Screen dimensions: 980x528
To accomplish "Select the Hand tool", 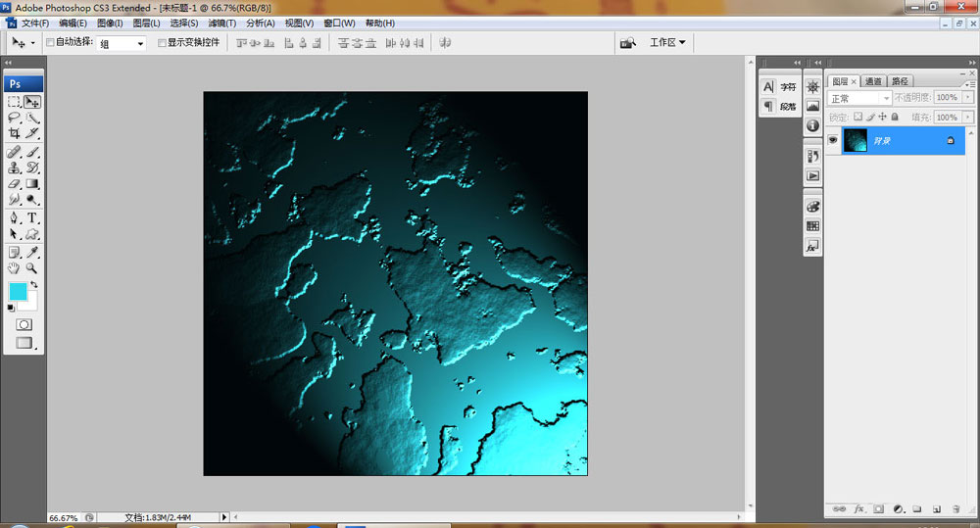I will click(15, 268).
